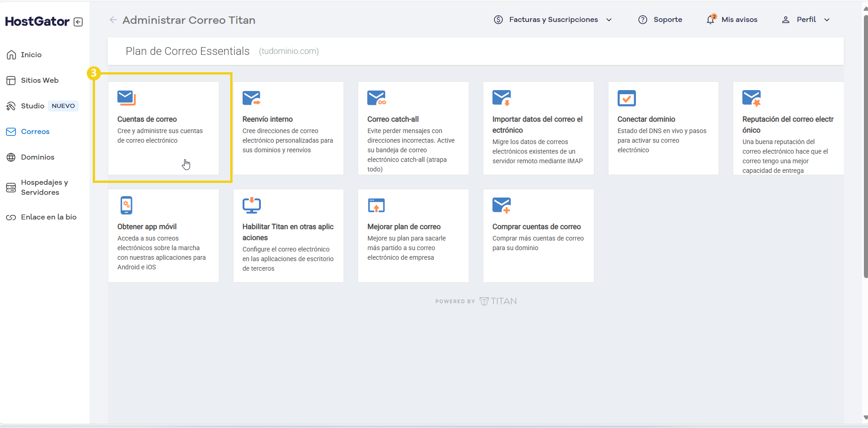Click the Habilitar Titan monitor icon
Viewport: 868px width, 428px height.
[252, 205]
